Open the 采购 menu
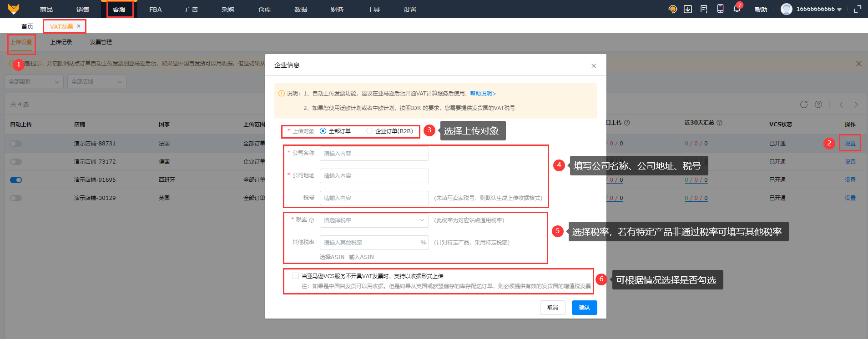 (228, 10)
